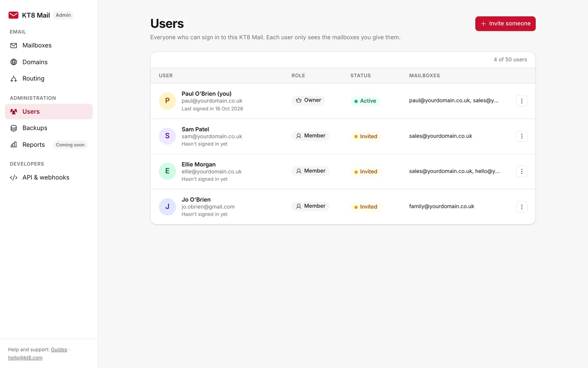Viewport: 588px width, 368px height.
Task: Click the crown icon in Owner badge
Action: pyautogui.click(x=299, y=100)
